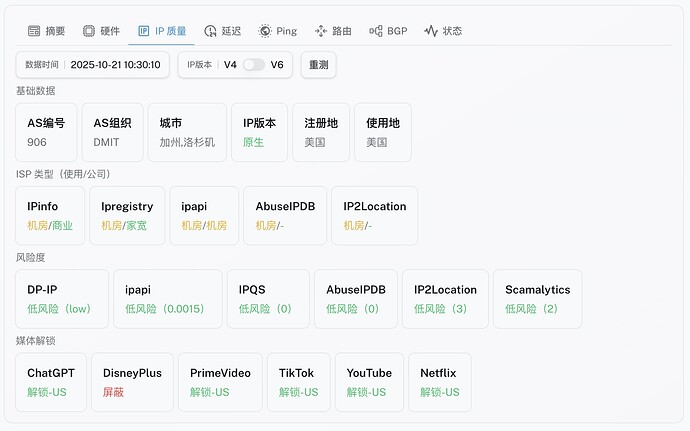This screenshot has height=431, width=690.
Task: Click the 摘要 tab icon
Action: 34,31
